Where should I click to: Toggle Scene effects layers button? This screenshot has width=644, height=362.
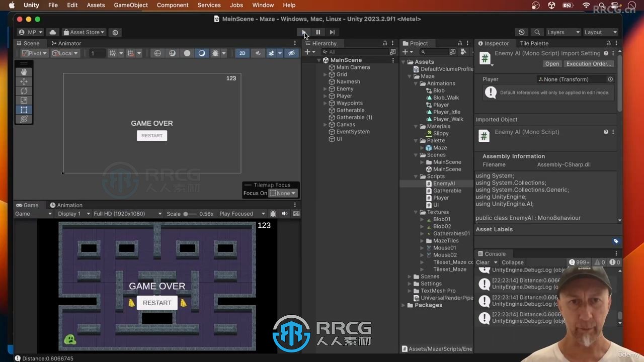[271, 53]
